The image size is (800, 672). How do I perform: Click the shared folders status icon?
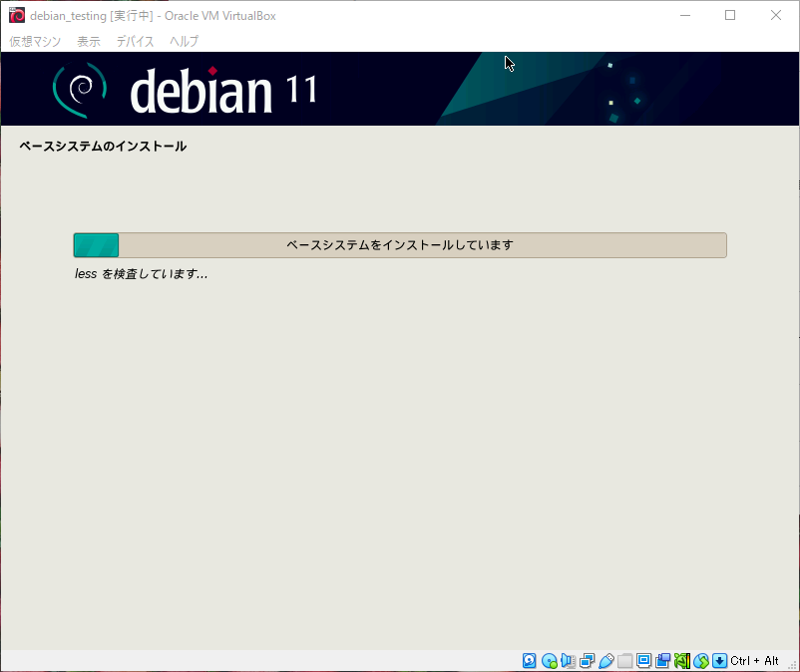coord(625,661)
